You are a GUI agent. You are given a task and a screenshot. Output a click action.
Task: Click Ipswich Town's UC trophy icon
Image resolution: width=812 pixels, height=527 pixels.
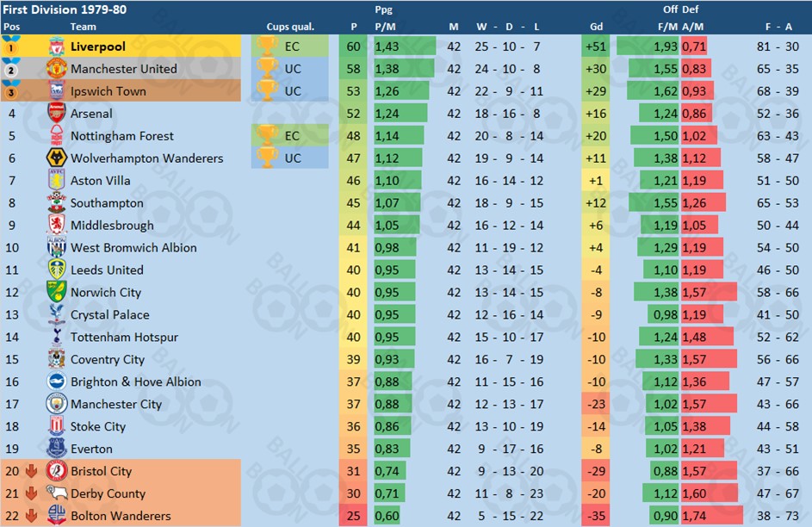(267, 90)
